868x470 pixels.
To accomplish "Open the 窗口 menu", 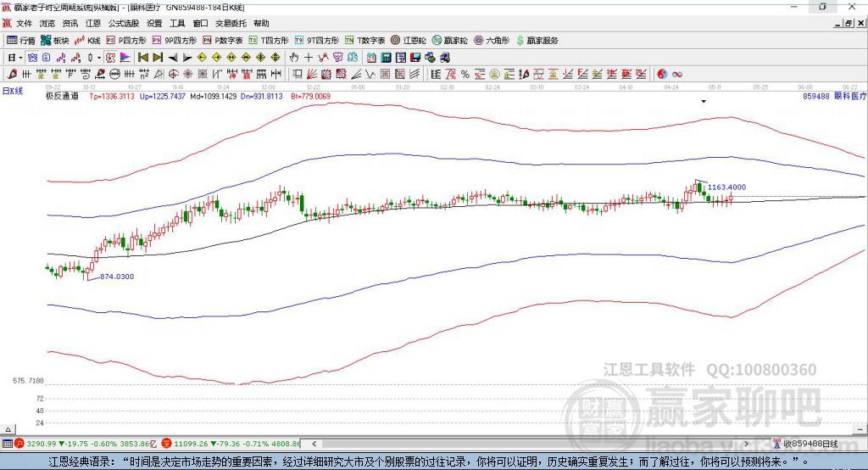I will coord(200,23).
